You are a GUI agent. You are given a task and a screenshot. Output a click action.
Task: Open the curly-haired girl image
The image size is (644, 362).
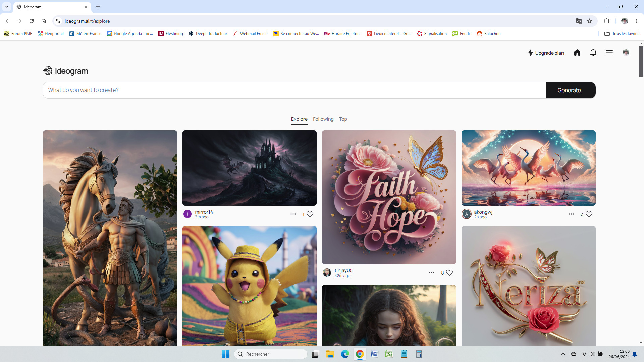click(389, 315)
